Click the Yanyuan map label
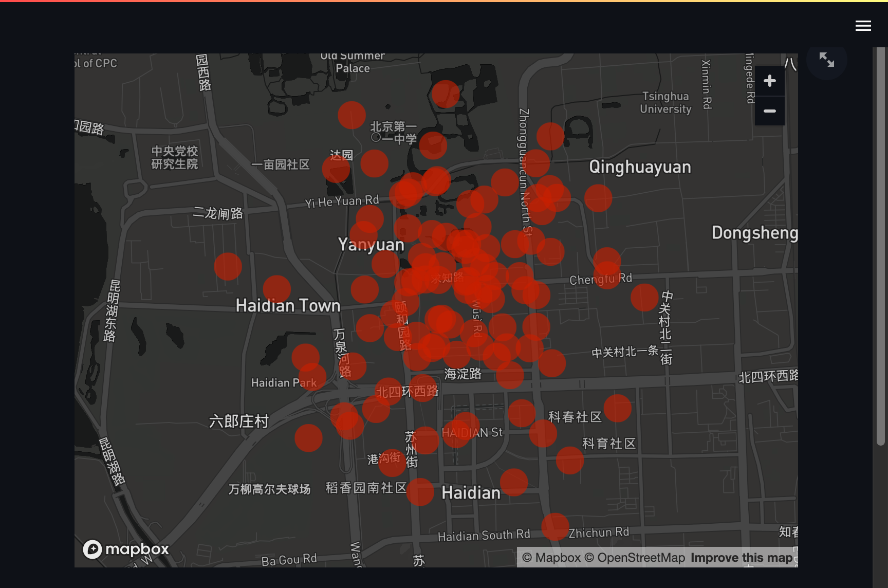 (x=371, y=245)
